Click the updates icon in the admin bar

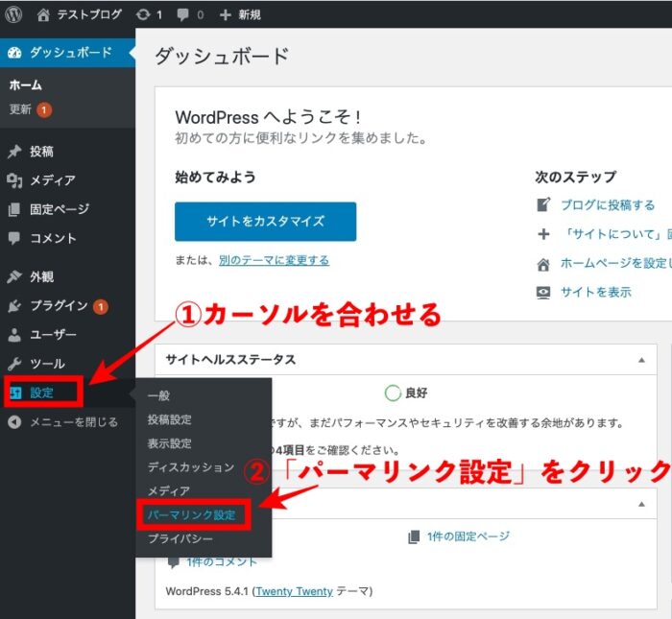[x=143, y=14]
